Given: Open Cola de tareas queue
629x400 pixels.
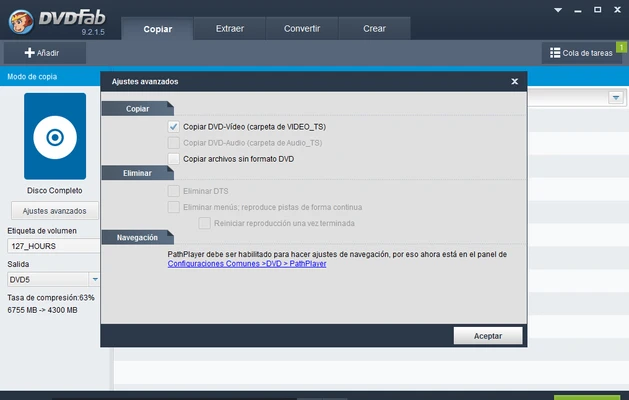Looking at the screenshot, I should pyautogui.click(x=581, y=53).
